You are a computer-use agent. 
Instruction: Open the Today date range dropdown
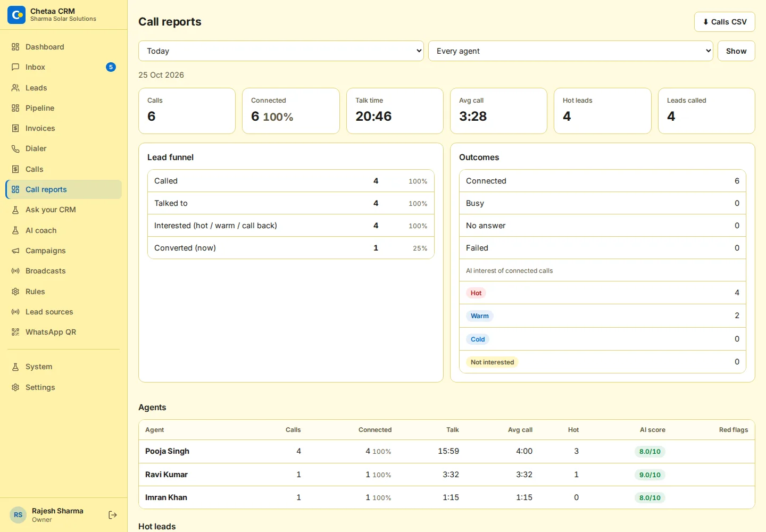point(281,51)
